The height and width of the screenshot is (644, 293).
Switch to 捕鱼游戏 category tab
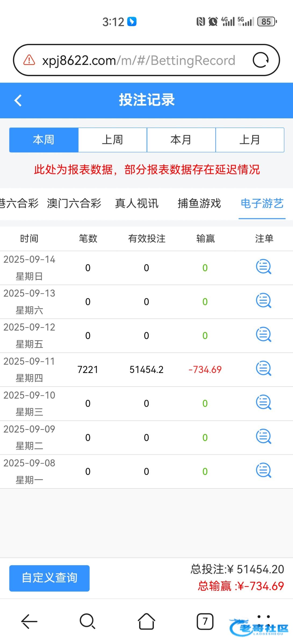[x=199, y=203]
